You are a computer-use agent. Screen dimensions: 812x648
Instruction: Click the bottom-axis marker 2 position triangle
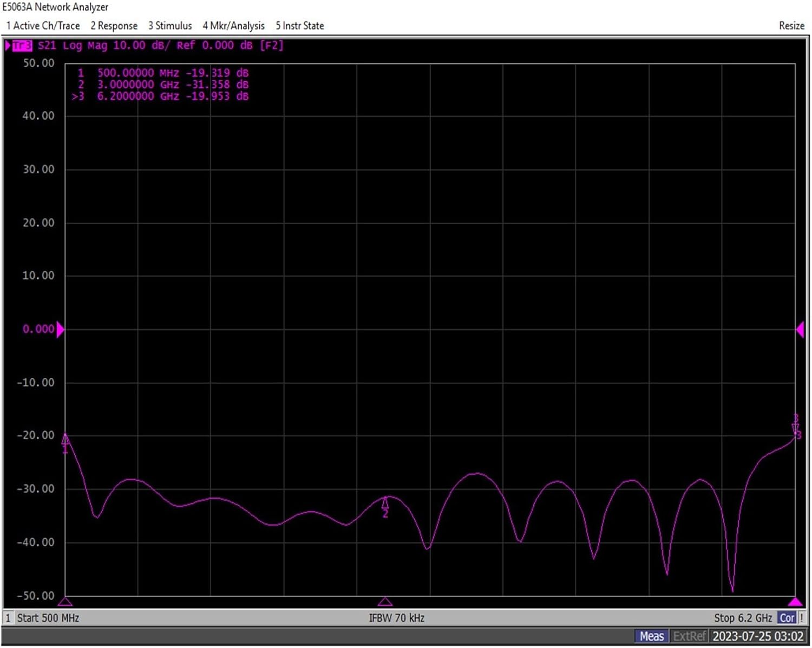(x=385, y=601)
